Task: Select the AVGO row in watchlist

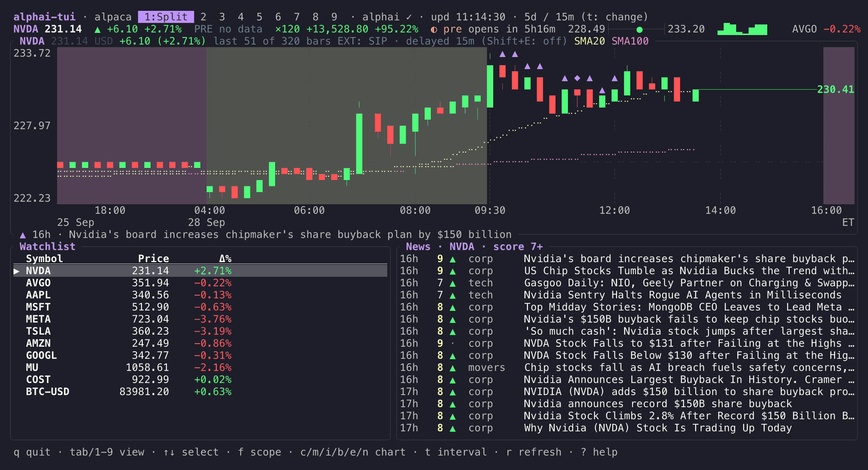Action: pos(200,283)
